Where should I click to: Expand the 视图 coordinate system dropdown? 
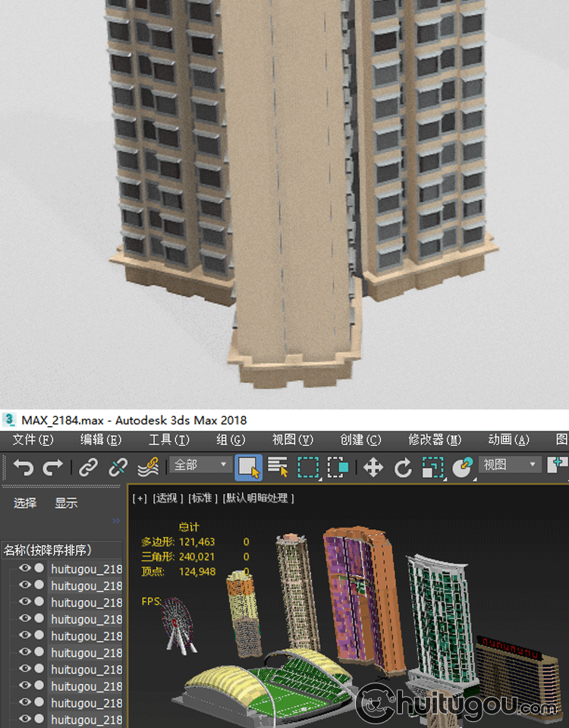pyautogui.click(x=511, y=465)
